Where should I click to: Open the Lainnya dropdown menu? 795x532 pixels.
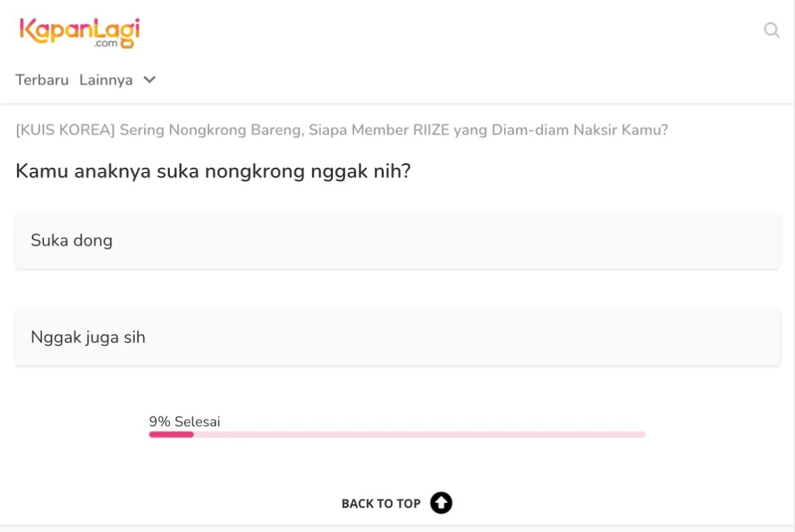[106, 80]
